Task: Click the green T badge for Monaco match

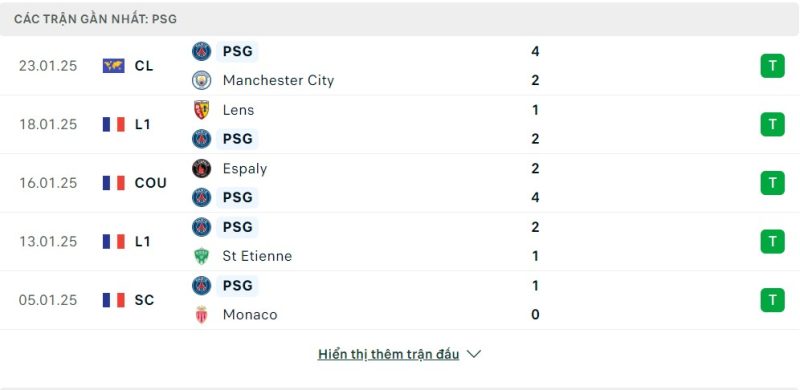Action: tap(772, 300)
